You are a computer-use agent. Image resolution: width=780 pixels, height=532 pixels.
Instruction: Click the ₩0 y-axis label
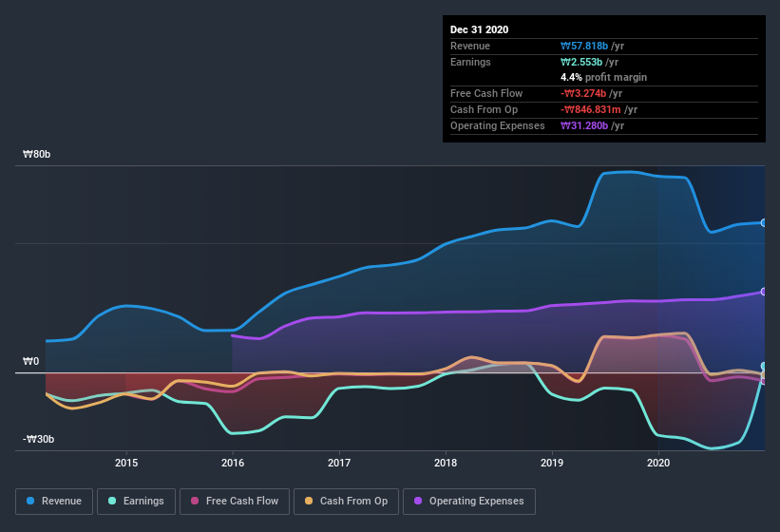30,361
